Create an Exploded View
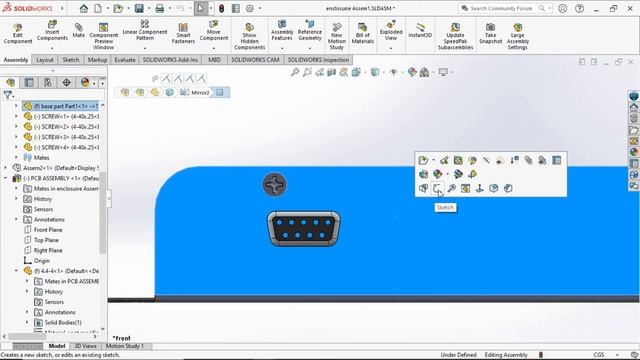640x360 pixels. click(x=391, y=31)
